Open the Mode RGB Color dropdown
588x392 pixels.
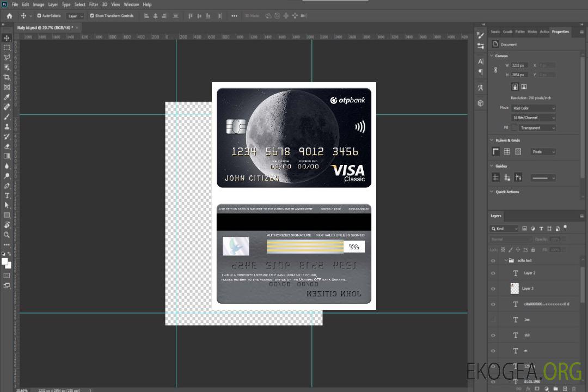point(534,108)
